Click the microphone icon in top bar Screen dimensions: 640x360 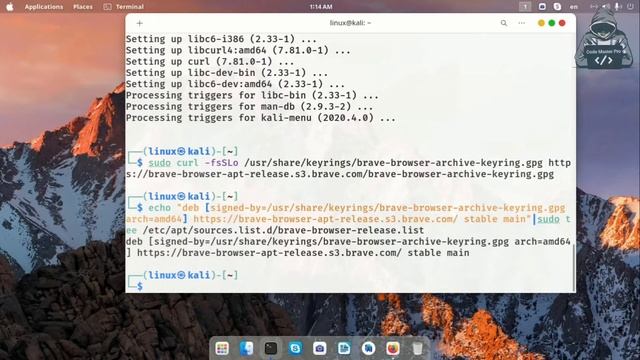tap(618, 7)
